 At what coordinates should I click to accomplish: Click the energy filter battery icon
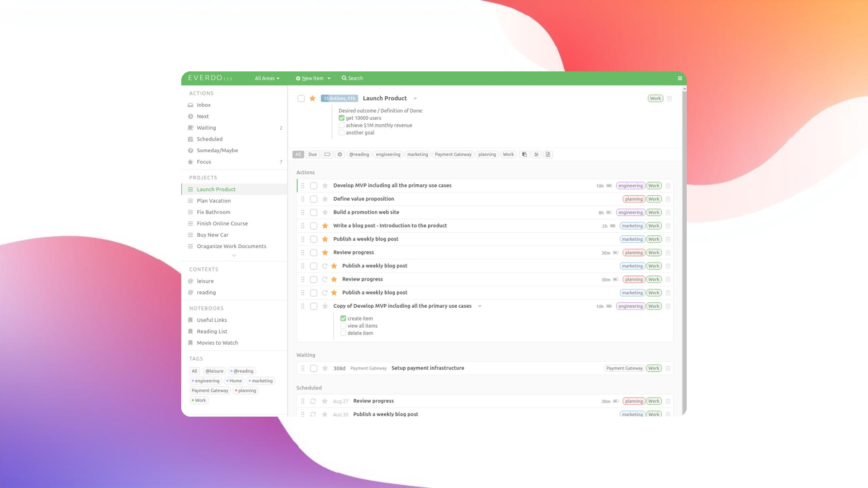point(327,155)
